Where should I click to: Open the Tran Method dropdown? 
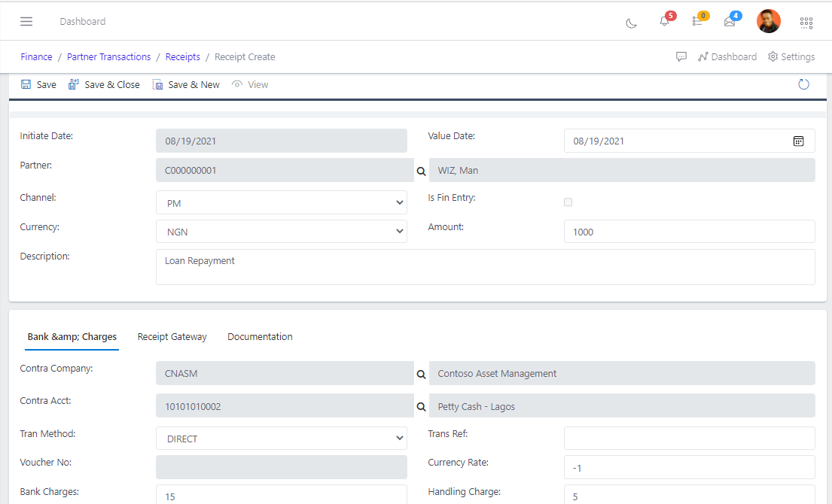coord(281,439)
